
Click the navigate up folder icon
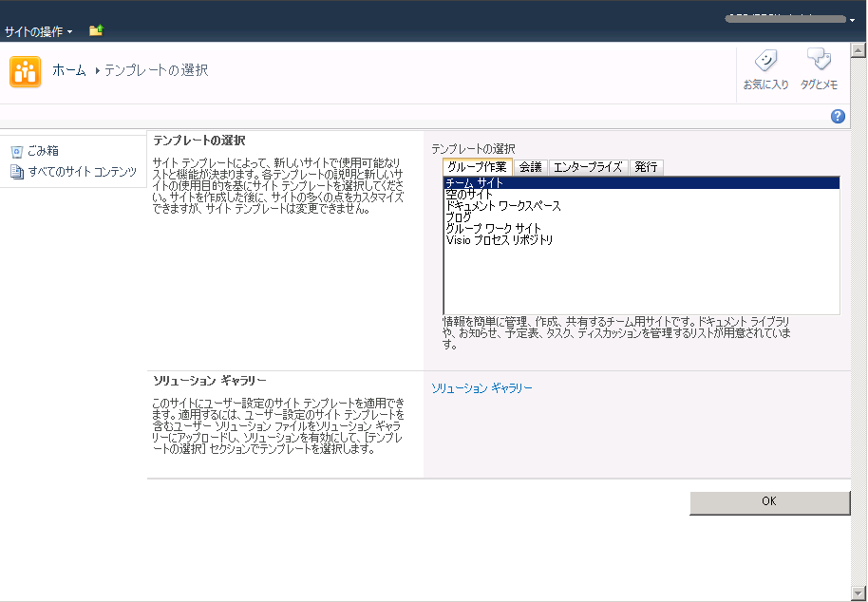[95, 31]
